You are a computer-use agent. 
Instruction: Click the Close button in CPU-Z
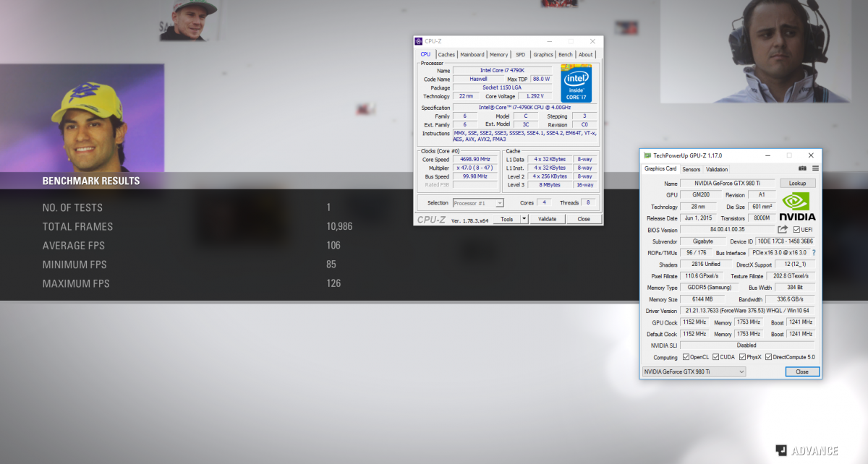tap(584, 219)
